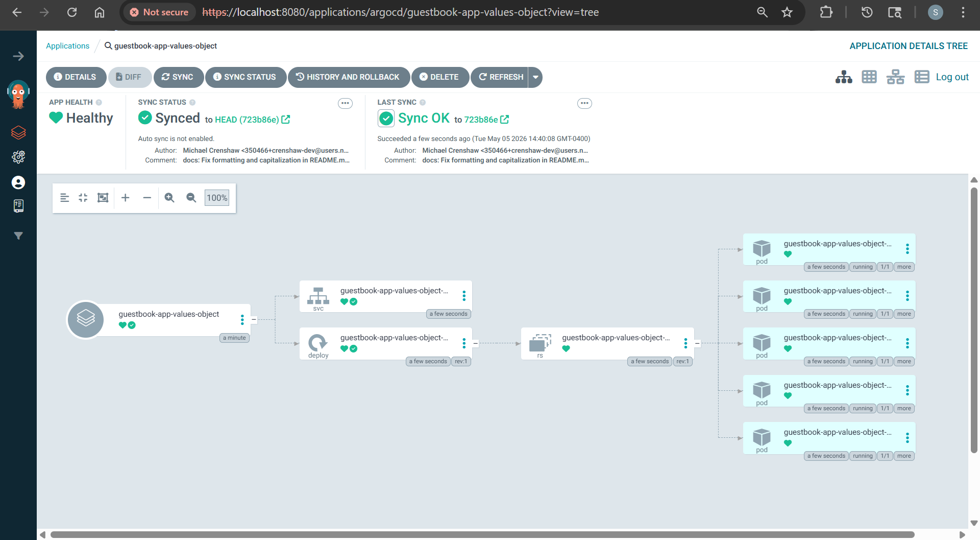The height and width of the screenshot is (540, 980).
Task: Bookmark this page with the star icon
Action: click(x=787, y=12)
